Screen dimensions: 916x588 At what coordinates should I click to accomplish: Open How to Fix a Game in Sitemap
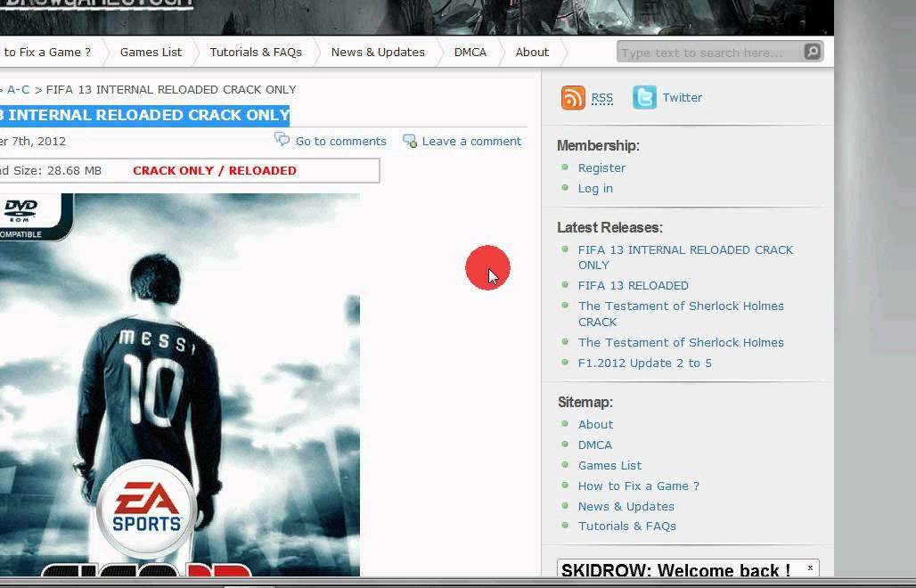click(639, 486)
